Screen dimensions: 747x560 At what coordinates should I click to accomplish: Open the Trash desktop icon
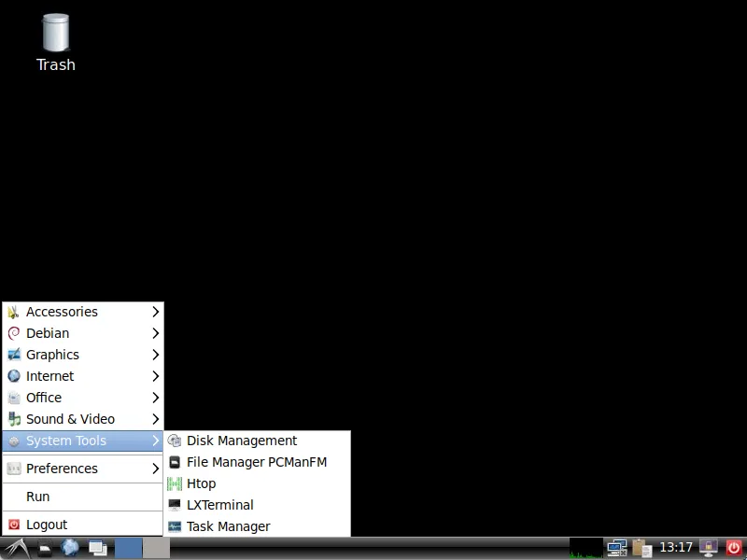coord(56,43)
